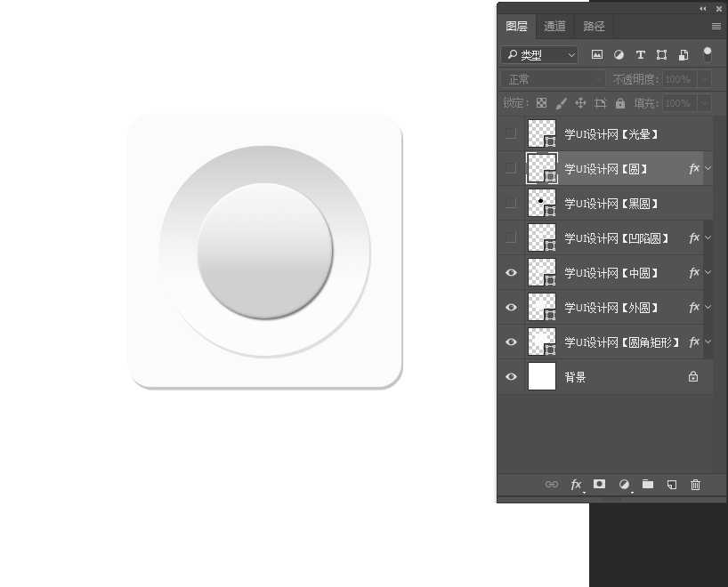Click the adjustment layer filter icon
The height and width of the screenshot is (587, 728).
point(619,55)
